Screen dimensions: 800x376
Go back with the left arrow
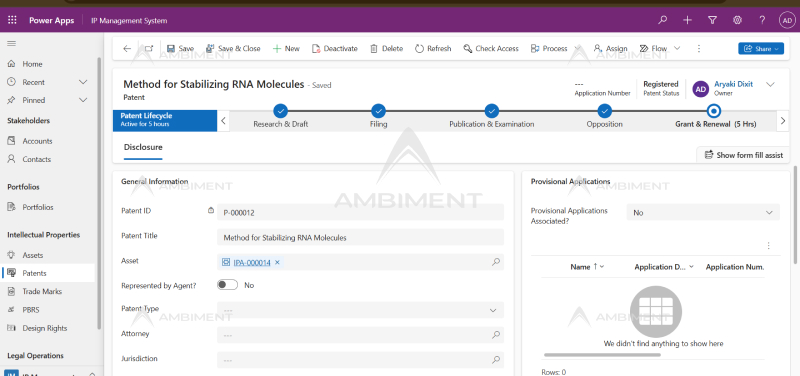point(127,48)
